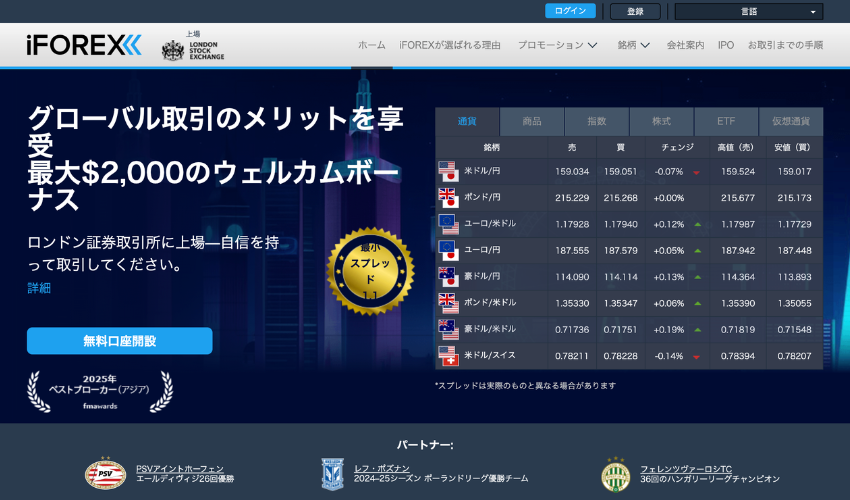Click the GBP/JPY flag icon
850x500 pixels.
(448, 198)
